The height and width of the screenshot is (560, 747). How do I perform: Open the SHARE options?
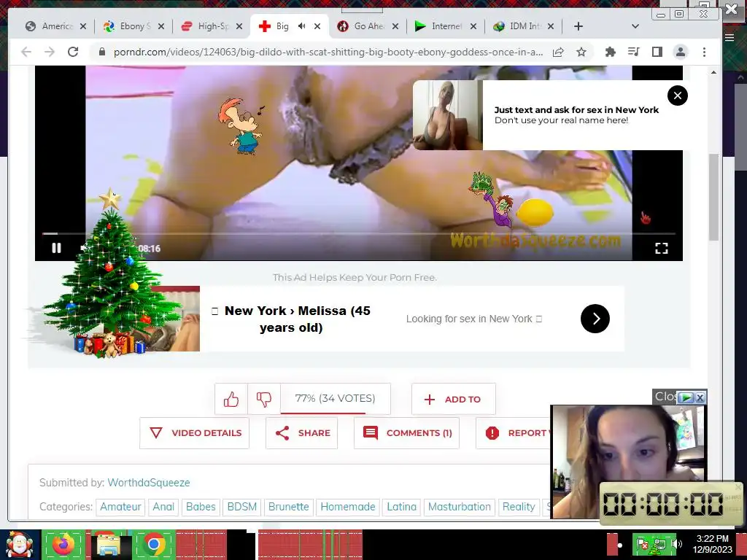pyautogui.click(x=301, y=433)
